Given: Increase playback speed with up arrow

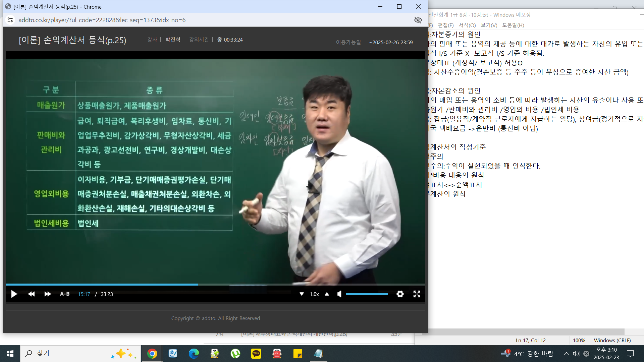Looking at the screenshot, I should tap(327, 294).
